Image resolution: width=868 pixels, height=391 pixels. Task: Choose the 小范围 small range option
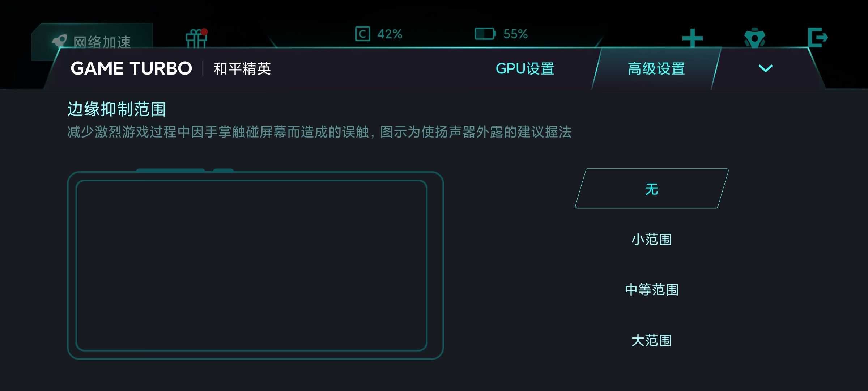(x=652, y=240)
